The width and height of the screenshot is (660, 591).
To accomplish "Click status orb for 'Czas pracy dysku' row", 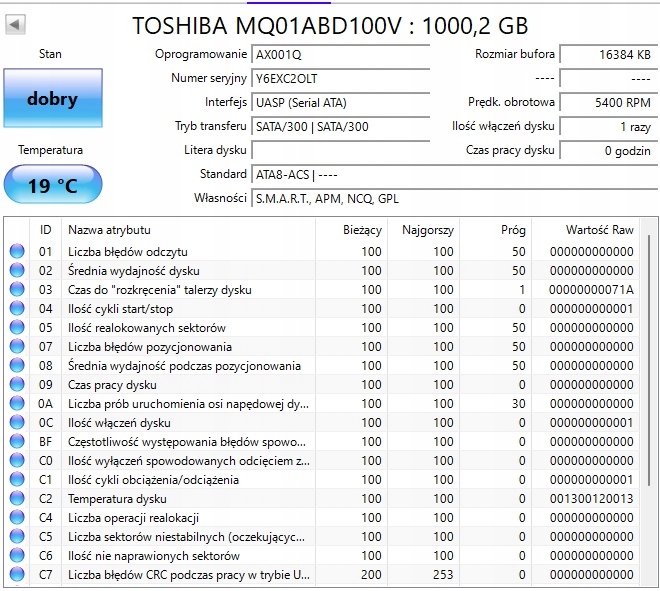I will 17,385.
